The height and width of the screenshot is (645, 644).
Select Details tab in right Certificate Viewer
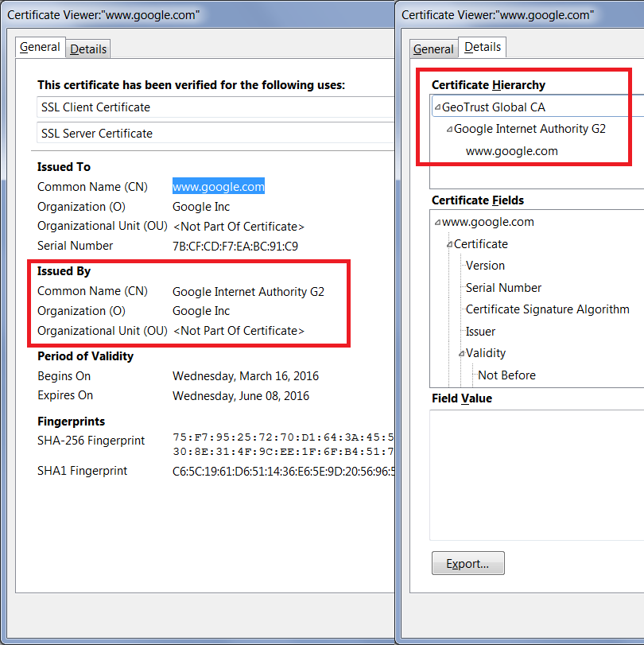pos(483,47)
